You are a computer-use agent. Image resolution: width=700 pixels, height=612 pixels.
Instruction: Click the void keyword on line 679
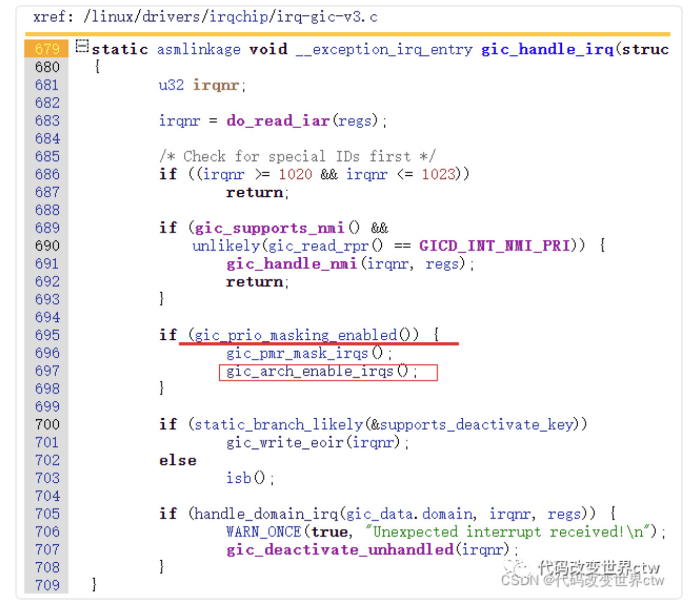(x=268, y=49)
